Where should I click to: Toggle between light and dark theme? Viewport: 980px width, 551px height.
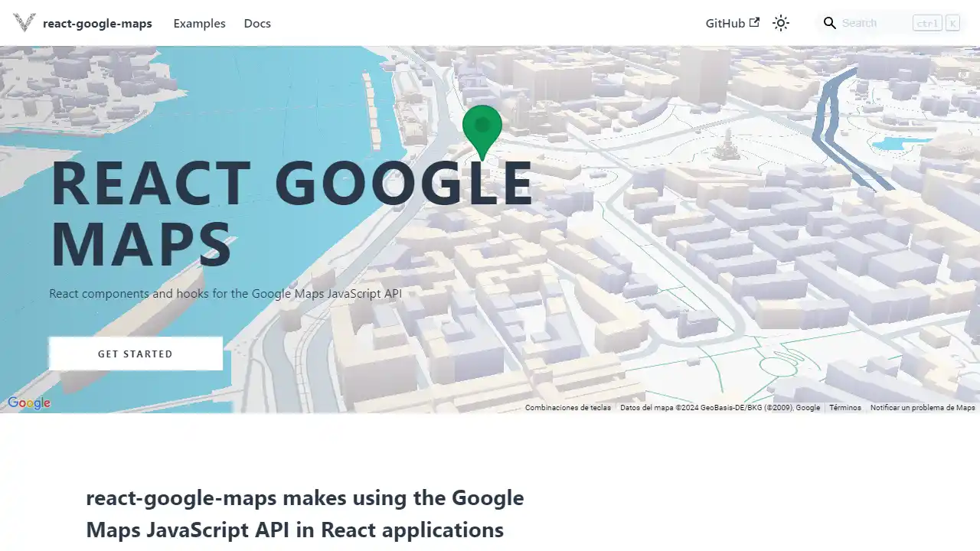point(781,23)
